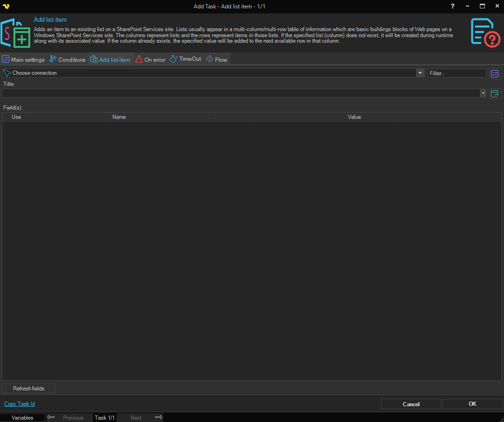Expand the Choose connection dropdown
Viewport: 504px width, 422px height.
point(420,73)
